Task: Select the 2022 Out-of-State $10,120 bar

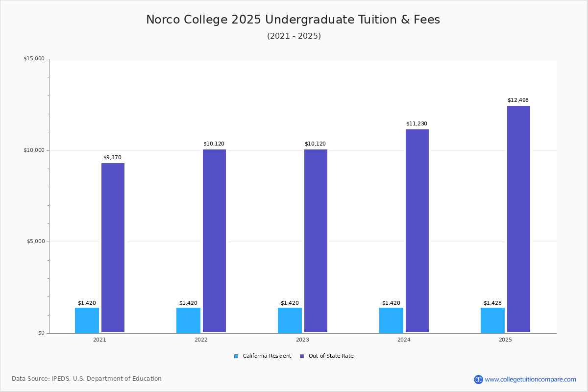Action: [x=214, y=241]
